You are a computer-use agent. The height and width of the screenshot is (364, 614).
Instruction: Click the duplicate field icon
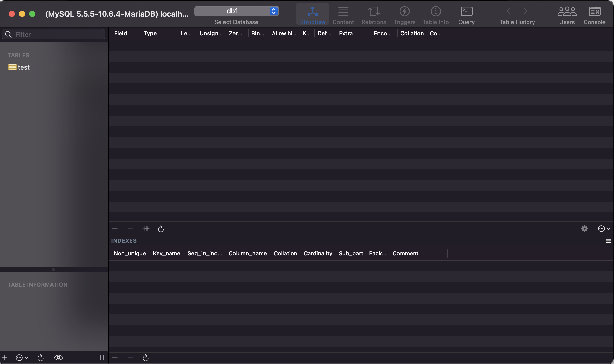(x=146, y=229)
